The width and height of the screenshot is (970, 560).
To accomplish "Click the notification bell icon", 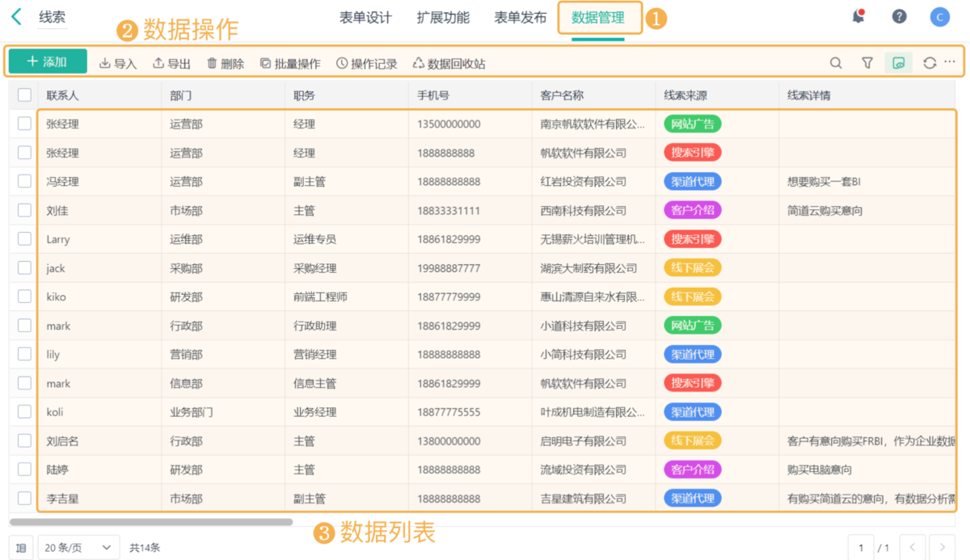I will [x=858, y=15].
